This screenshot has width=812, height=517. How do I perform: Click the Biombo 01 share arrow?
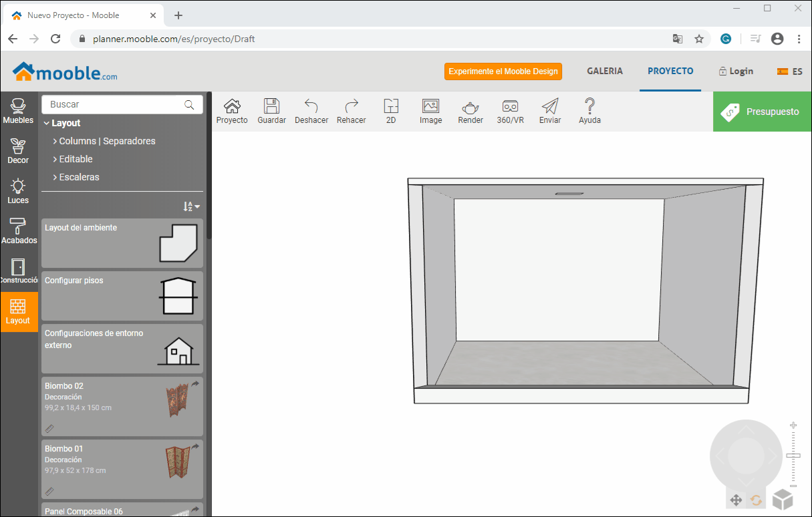[195, 447]
